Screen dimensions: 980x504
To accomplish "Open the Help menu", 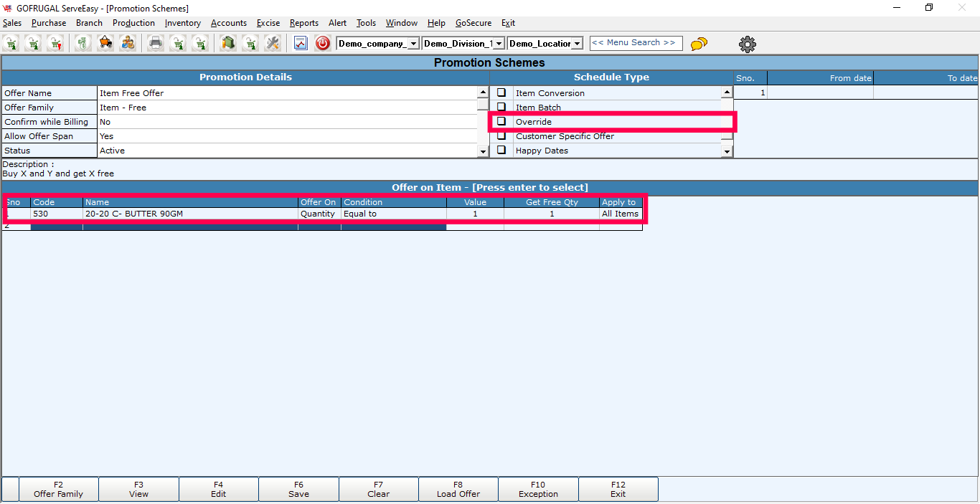I will click(436, 23).
